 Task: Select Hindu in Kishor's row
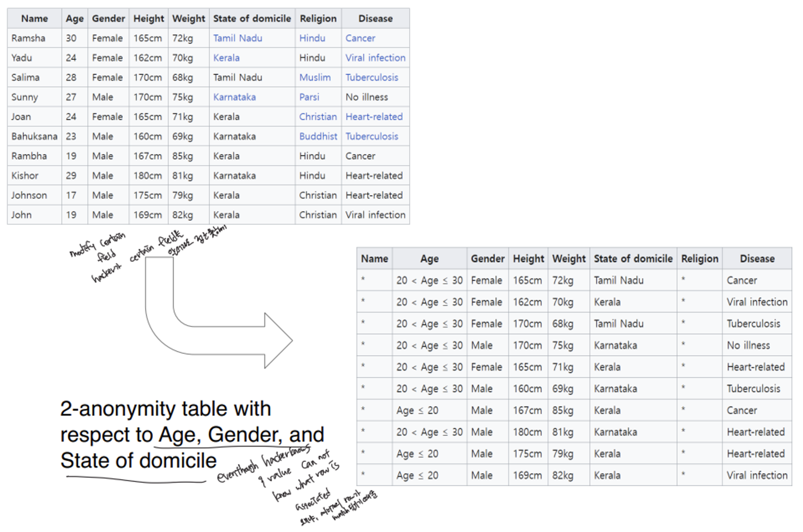click(312, 176)
